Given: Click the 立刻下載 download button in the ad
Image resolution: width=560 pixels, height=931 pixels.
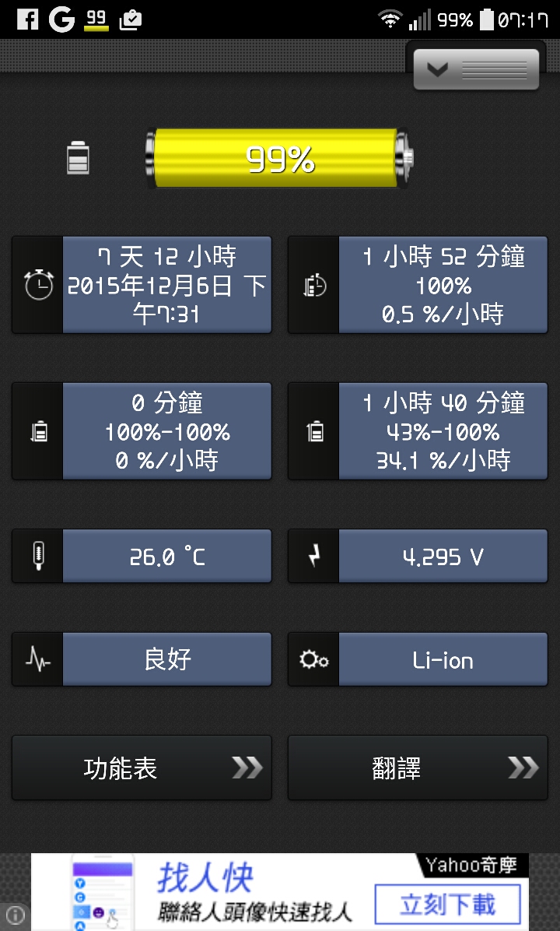Looking at the screenshot, I should pyautogui.click(x=448, y=905).
